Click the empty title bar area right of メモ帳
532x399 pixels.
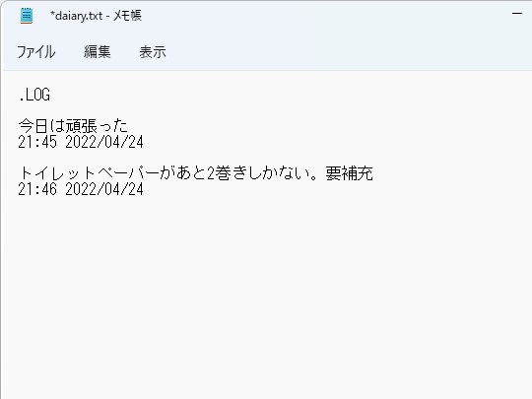click(322, 16)
